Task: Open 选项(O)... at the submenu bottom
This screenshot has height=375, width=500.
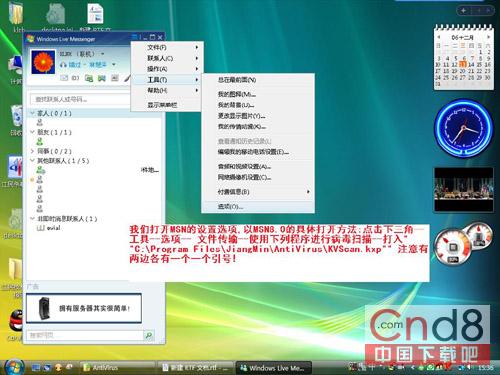Action: (x=258, y=206)
